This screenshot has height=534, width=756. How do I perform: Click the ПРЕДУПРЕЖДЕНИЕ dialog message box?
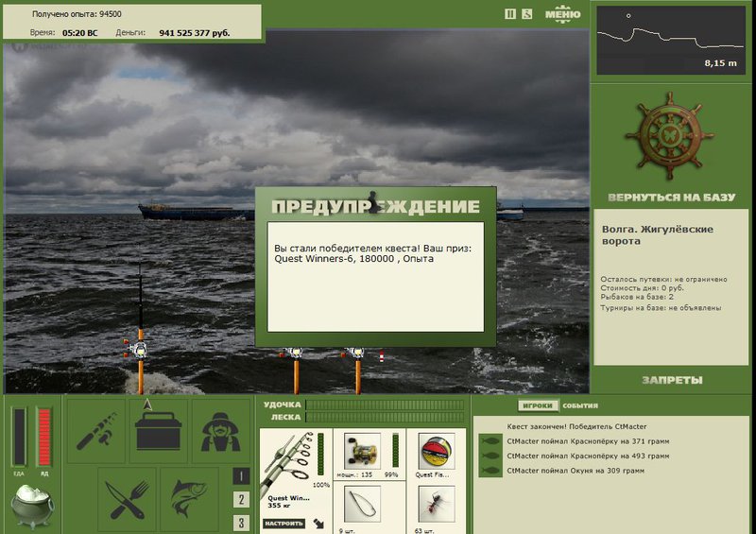coord(375,277)
